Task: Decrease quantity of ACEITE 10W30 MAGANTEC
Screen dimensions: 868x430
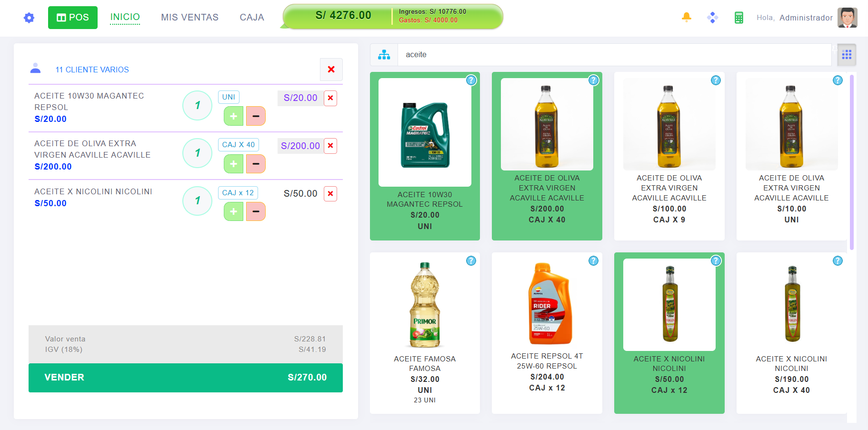Action: (x=256, y=116)
